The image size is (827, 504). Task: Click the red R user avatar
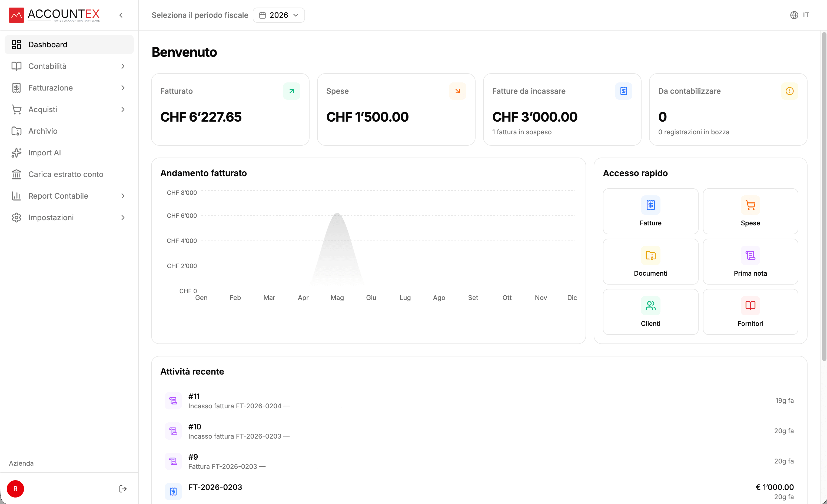[15, 489]
